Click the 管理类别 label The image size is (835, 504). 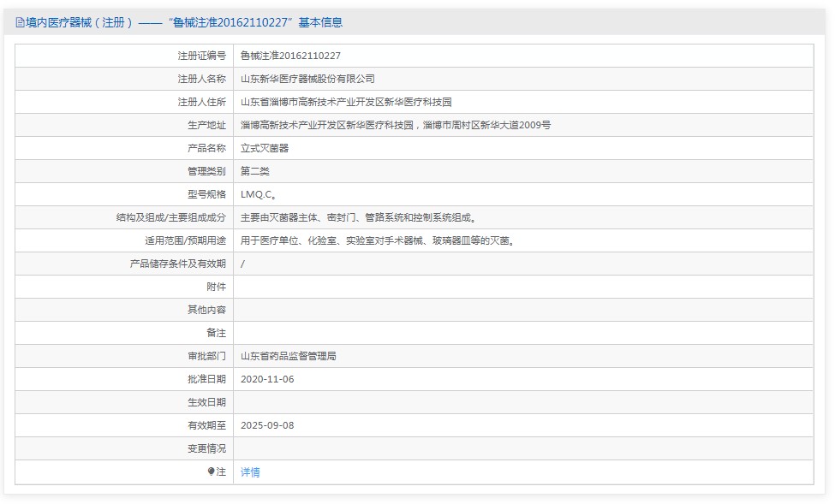point(206,171)
